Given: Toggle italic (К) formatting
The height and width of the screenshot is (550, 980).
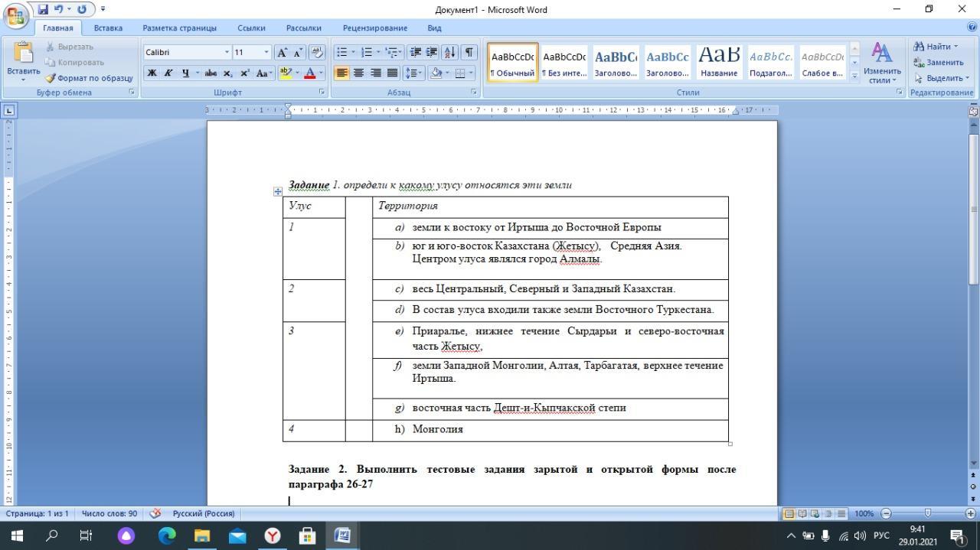Looking at the screenshot, I should (168, 73).
